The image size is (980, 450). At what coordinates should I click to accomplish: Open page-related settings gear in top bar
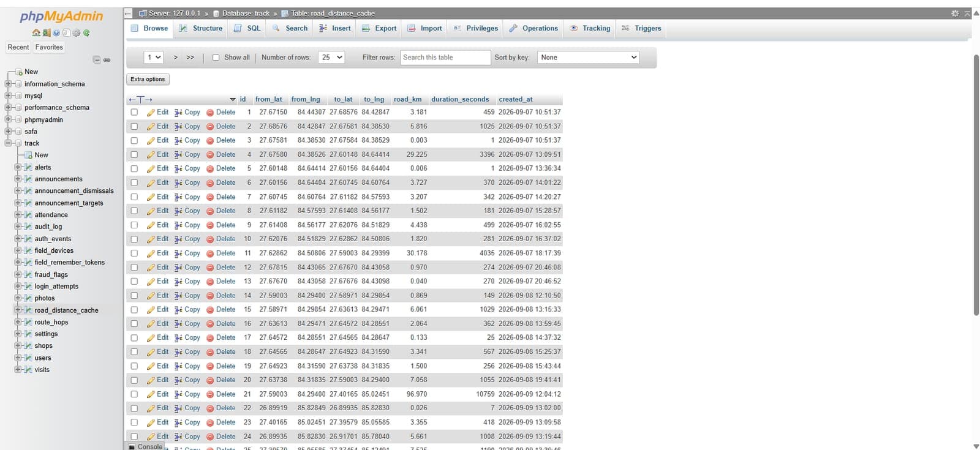[x=954, y=13]
